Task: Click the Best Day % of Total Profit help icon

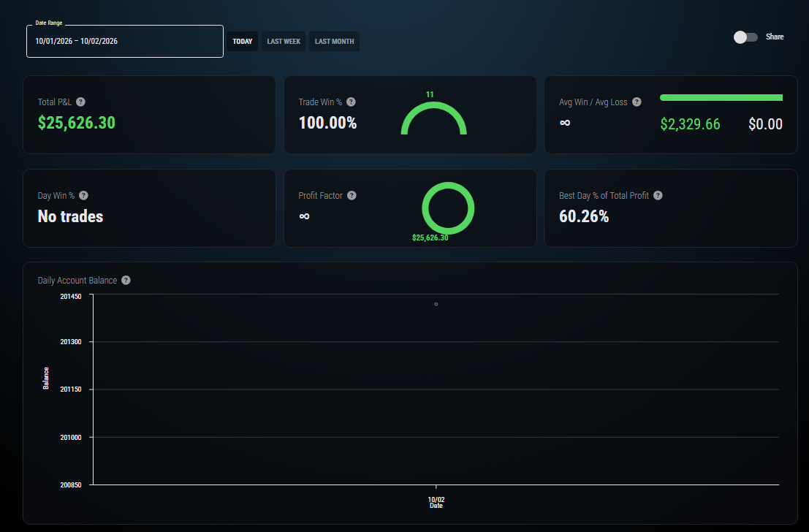Action: coord(658,196)
